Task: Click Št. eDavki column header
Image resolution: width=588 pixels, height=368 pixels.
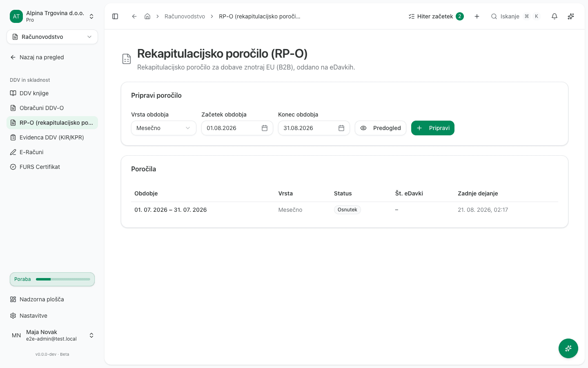Action: pyautogui.click(x=409, y=193)
